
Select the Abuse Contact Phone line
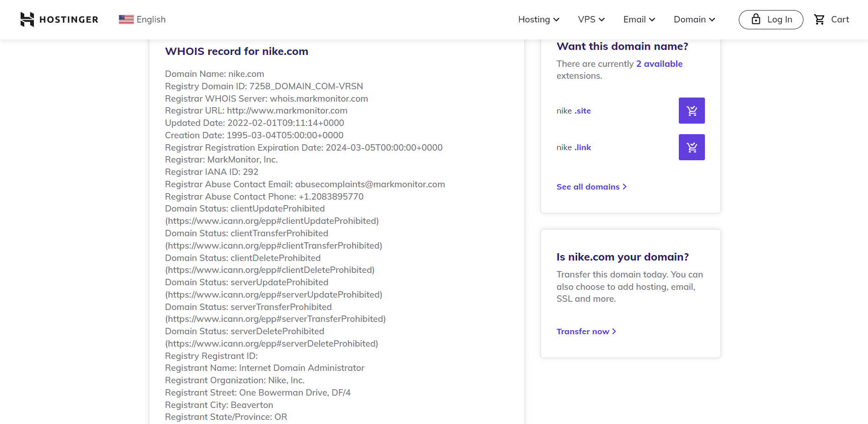(264, 196)
